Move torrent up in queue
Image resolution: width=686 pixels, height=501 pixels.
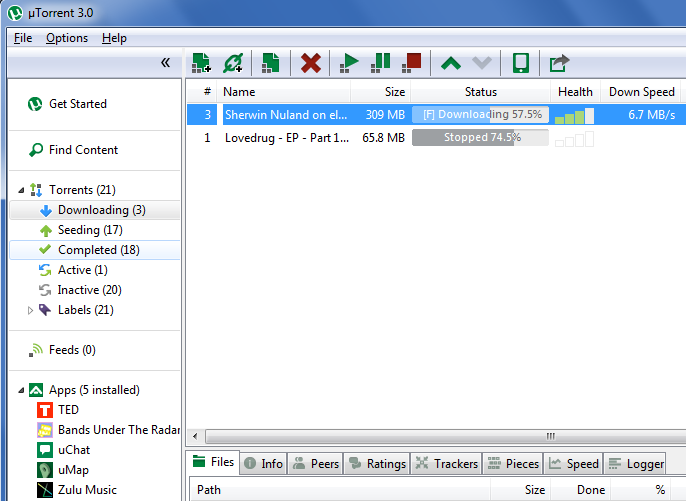[x=451, y=63]
